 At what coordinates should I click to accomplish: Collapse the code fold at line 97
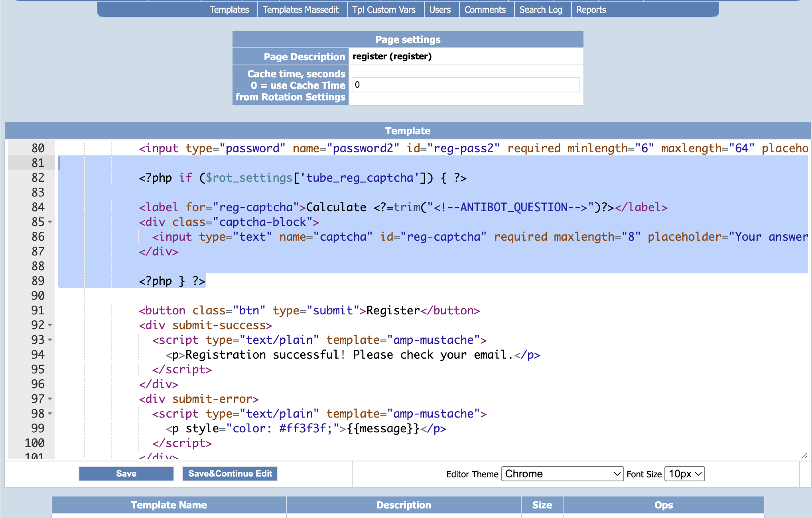[x=50, y=399]
